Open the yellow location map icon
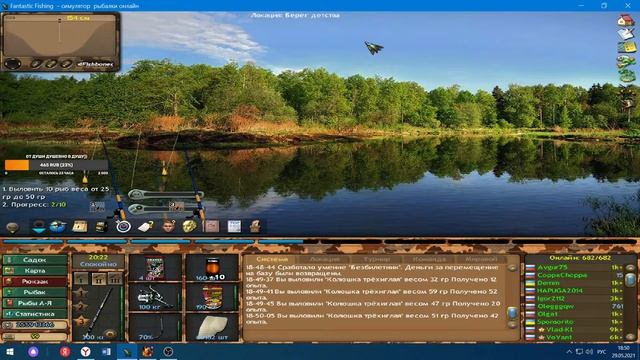 pos(626,47)
